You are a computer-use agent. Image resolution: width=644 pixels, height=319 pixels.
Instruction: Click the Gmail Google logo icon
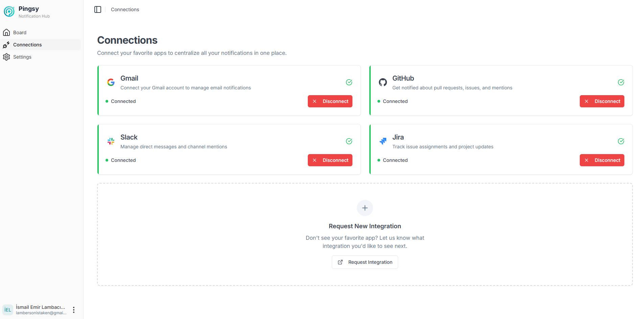111,82
